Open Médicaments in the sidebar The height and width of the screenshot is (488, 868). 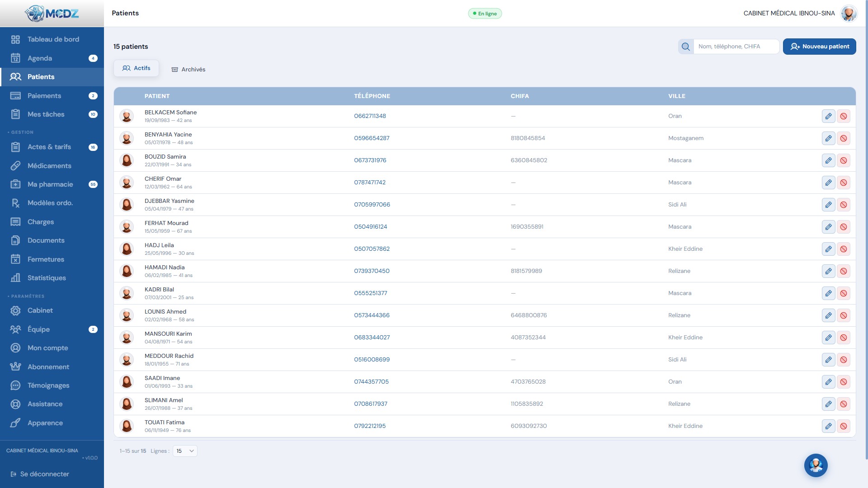pyautogui.click(x=52, y=166)
